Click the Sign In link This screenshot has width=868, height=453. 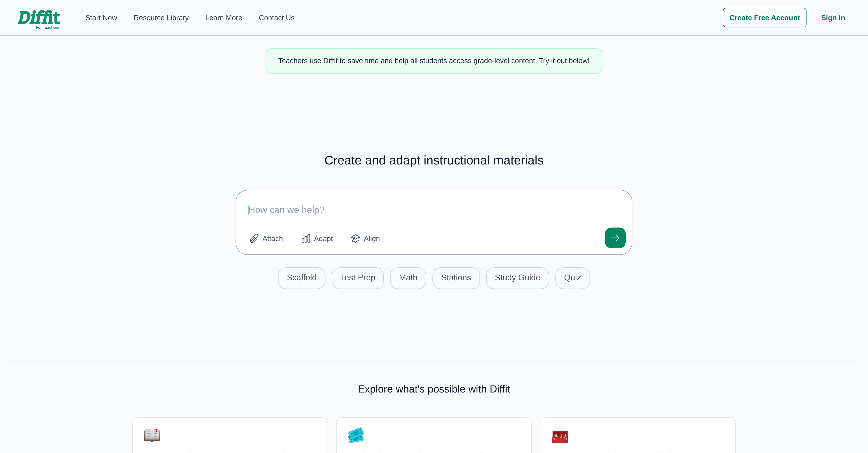click(833, 18)
